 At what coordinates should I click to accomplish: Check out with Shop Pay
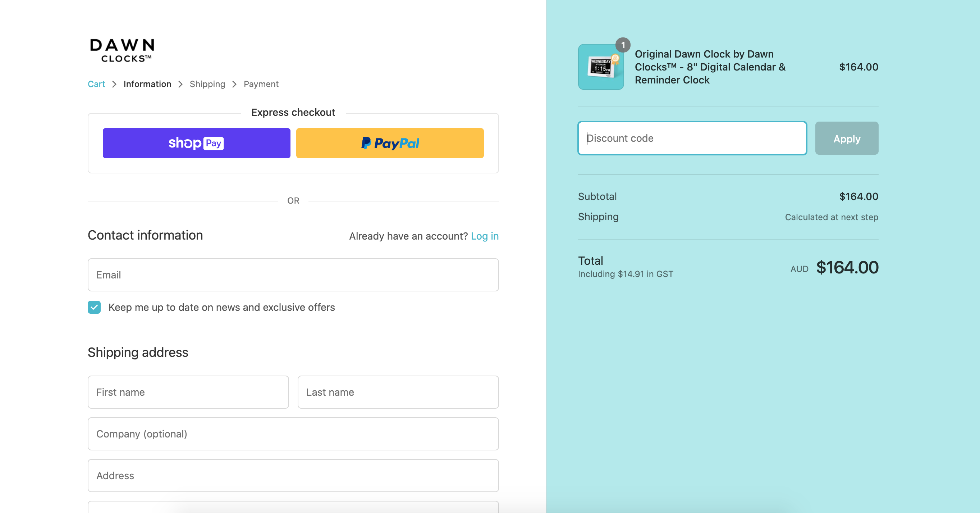[196, 143]
